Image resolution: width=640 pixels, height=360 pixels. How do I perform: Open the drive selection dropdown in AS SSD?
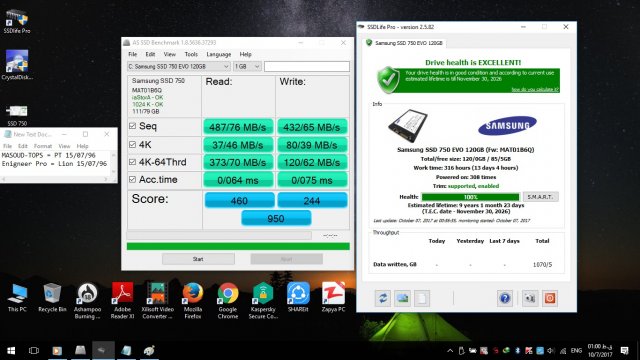[179, 66]
